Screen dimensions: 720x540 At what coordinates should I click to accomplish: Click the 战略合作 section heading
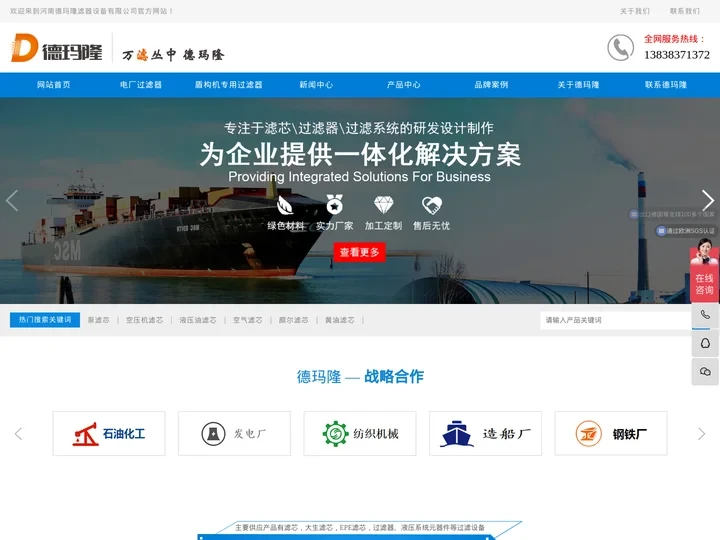(x=394, y=377)
